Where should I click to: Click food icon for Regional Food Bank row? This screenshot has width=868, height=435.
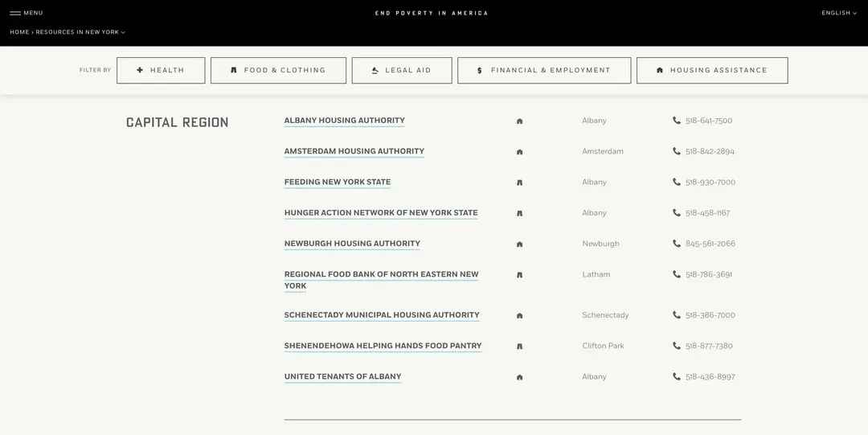click(x=519, y=275)
